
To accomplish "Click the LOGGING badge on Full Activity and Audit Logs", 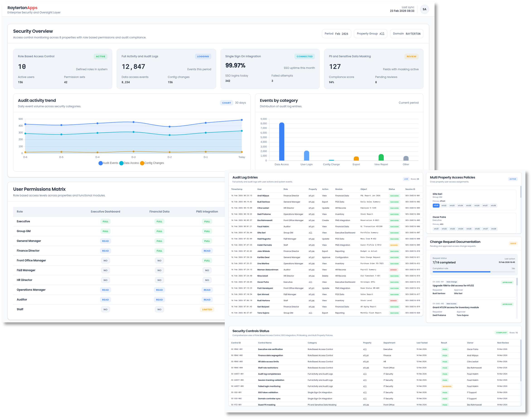I will pyautogui.click(x=203, y=56).
